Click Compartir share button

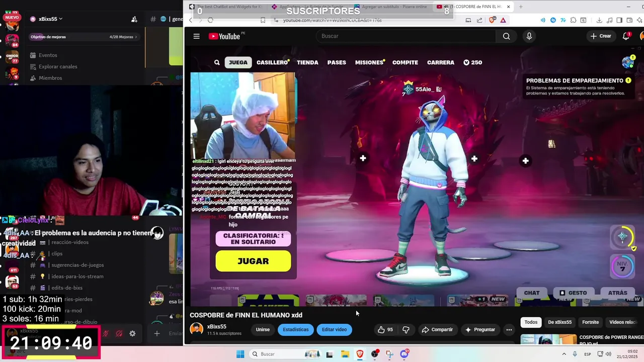tap(437, 330)
